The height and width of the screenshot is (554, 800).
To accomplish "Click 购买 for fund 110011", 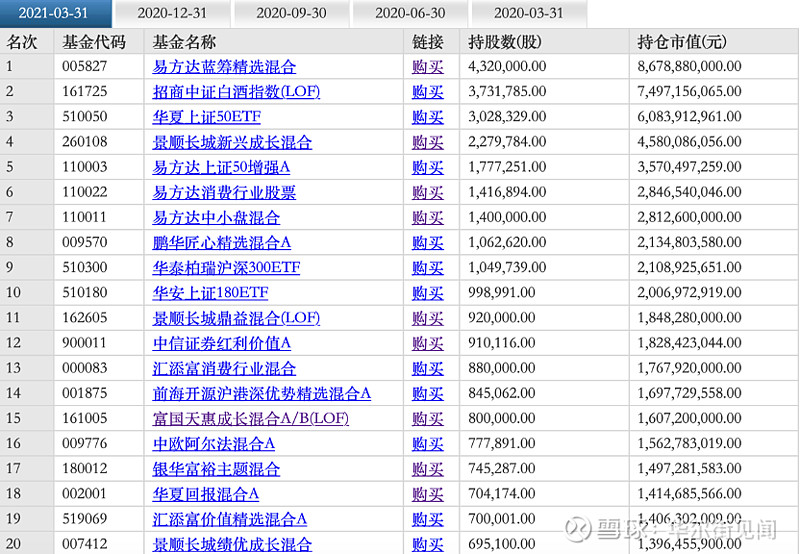I will click(428, 217).
